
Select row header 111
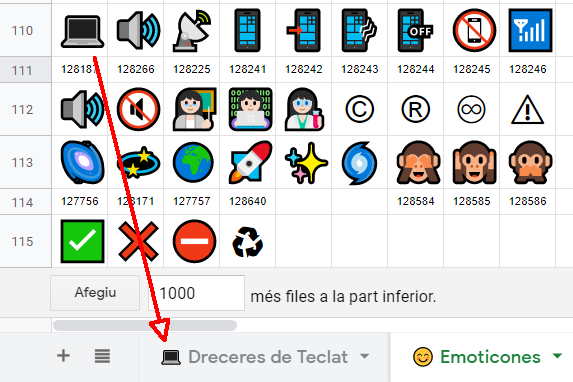[x=26, y=70]
